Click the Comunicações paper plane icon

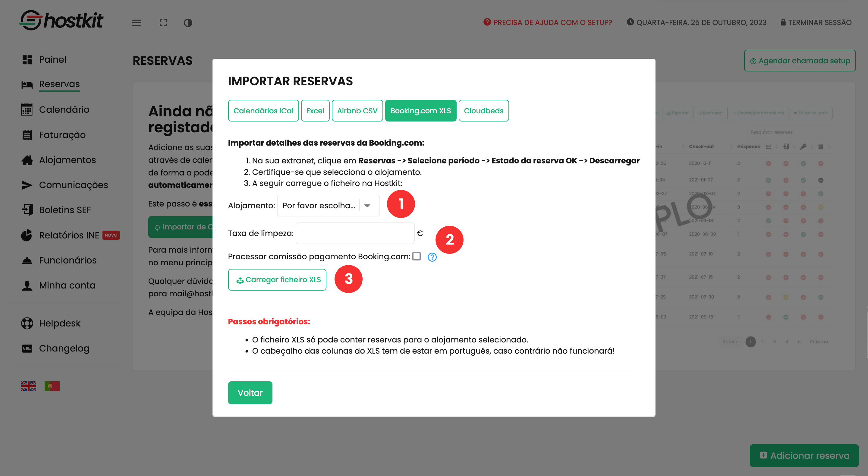pos(27,185)
